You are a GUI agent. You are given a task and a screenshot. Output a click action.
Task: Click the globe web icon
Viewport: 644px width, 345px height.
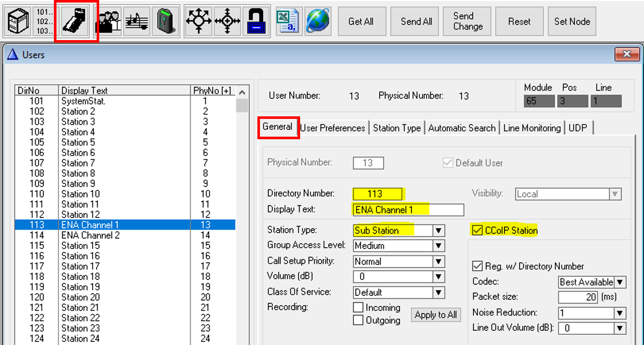tap(318, 21)
